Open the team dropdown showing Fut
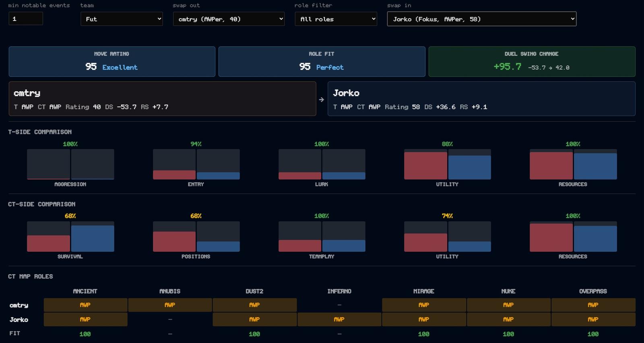This screenshot has width=644, height=343. [122, 19]
